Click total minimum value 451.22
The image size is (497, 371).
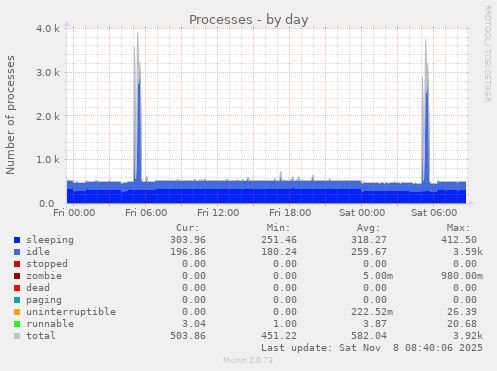click(279, 336)
